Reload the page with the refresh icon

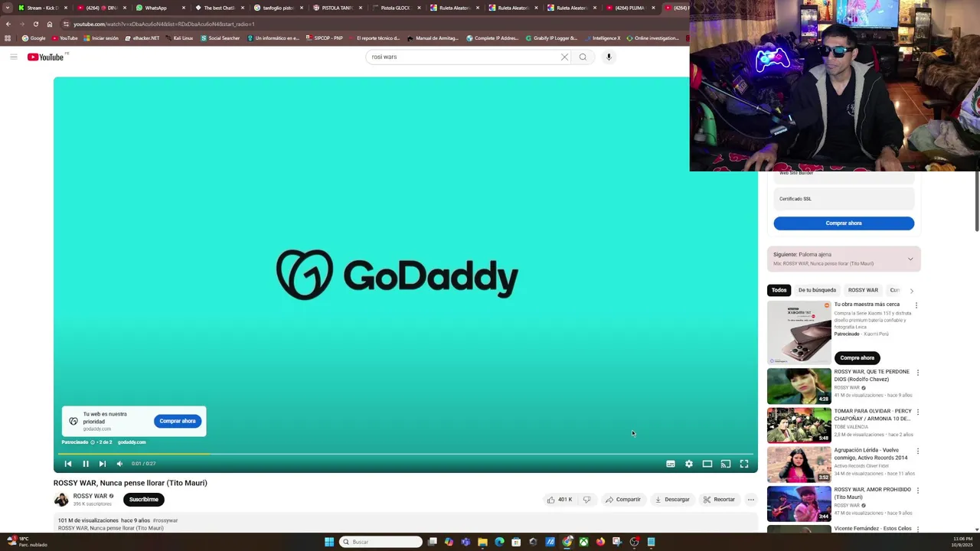(x=35, y=24)
